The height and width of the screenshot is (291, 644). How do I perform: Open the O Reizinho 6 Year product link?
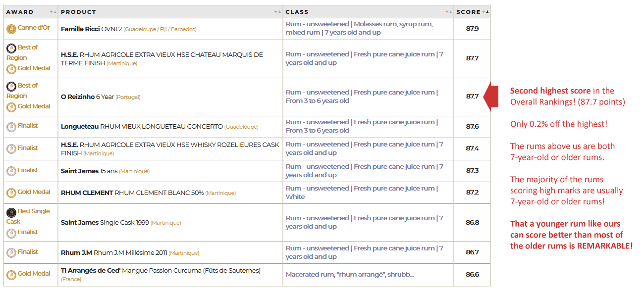coord(87,97)
